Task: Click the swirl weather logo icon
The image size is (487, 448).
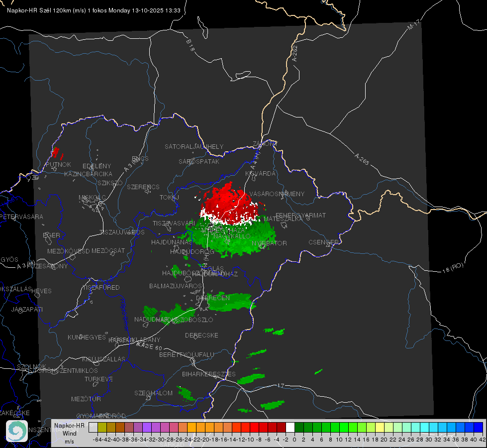Action: (17, 431)
